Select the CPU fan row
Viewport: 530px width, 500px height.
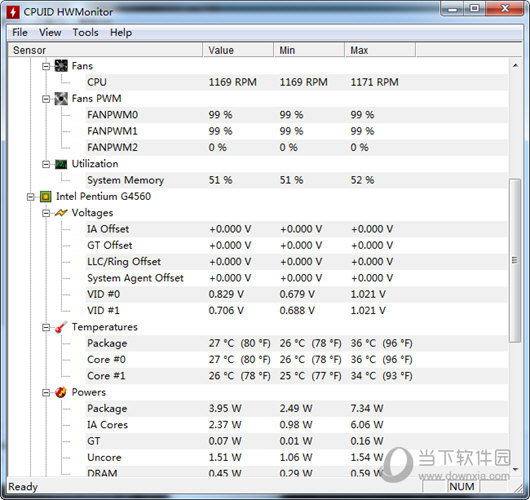(297, 82)
